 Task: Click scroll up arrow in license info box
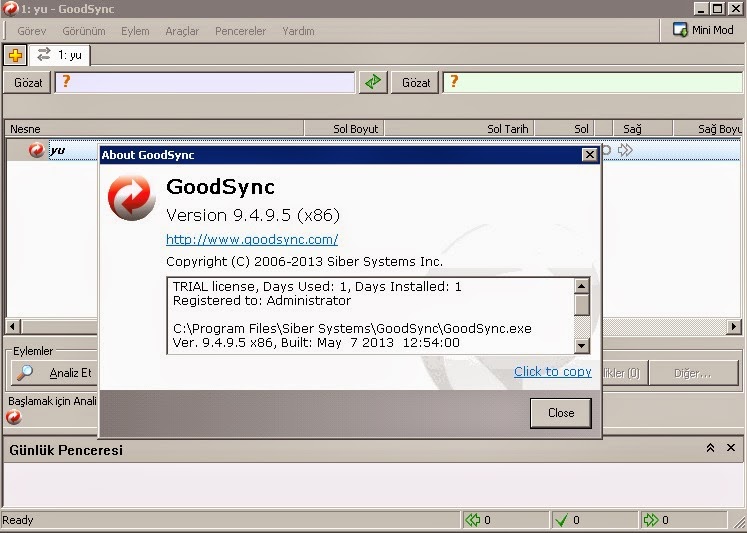[582, 286]
